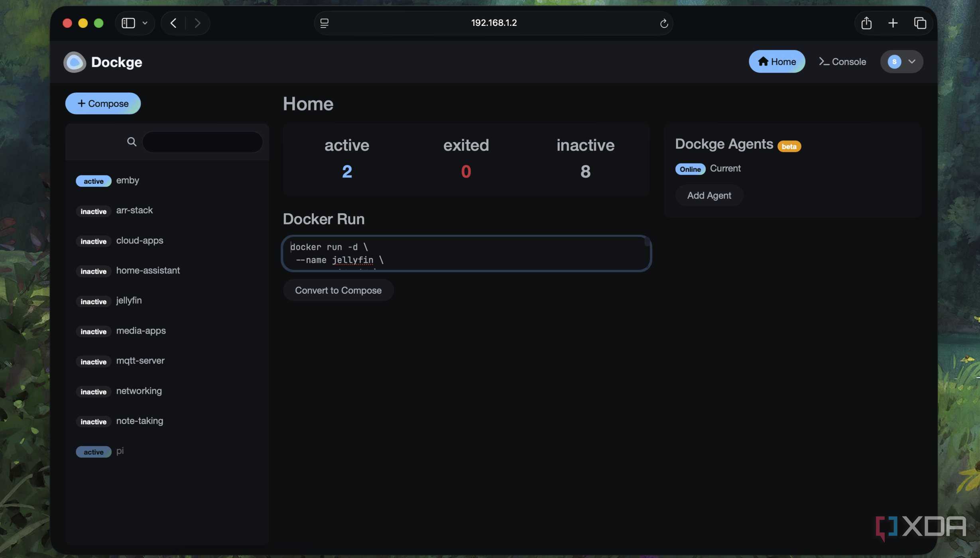Open the arr-stack stack

(x=167, y=210)
